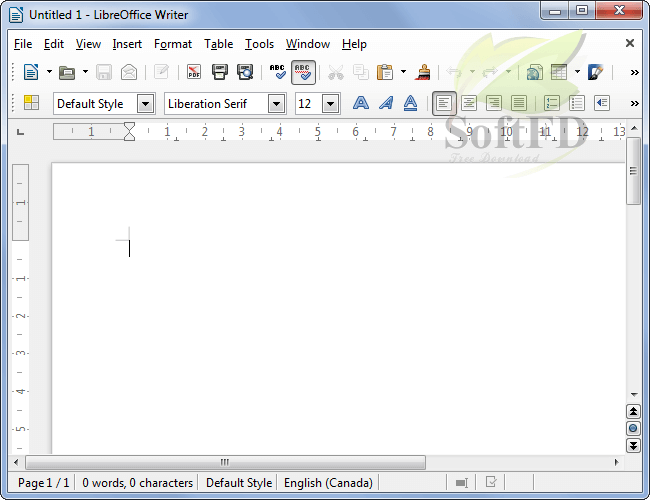This screenshot has width=650, height=500.
Task: Click the Paste clipboard icon
Action: tap(385, 72)
